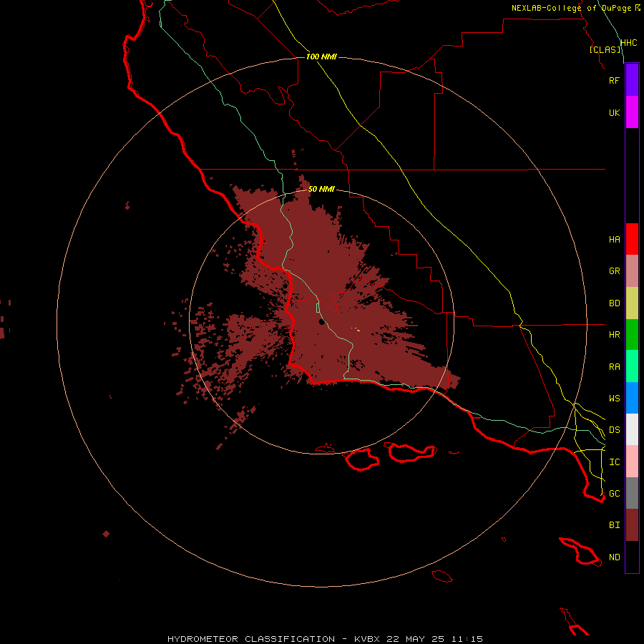
Task: Click the ND black legend swatch
Action: coord(632,557)
